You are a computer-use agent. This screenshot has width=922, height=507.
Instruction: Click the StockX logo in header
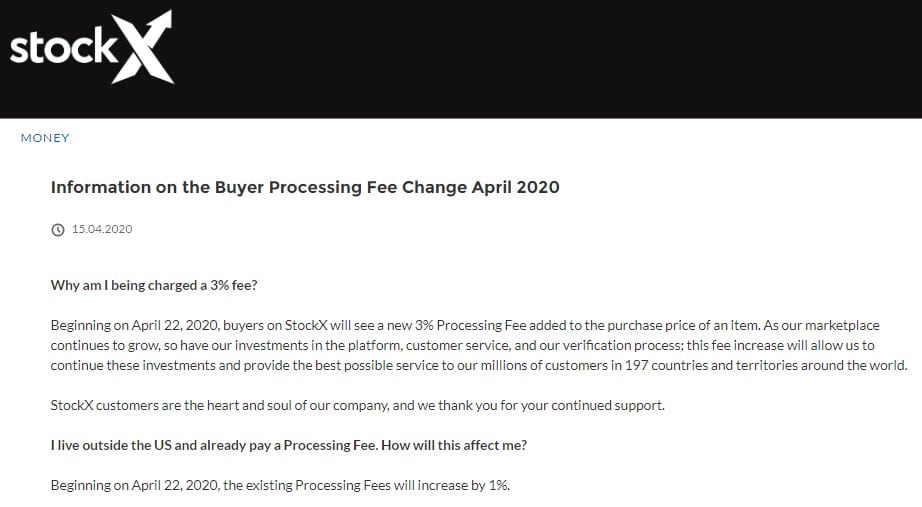[92, 47]
